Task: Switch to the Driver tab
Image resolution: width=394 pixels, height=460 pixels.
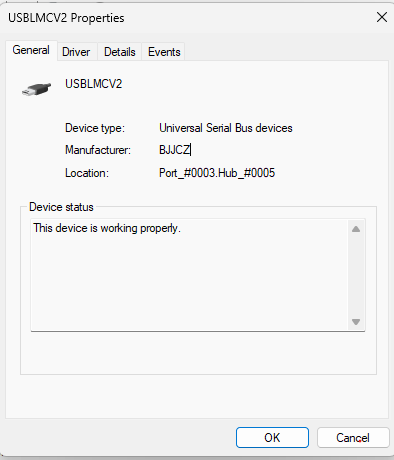Action: pyautogui.click(x=76, y=52)
